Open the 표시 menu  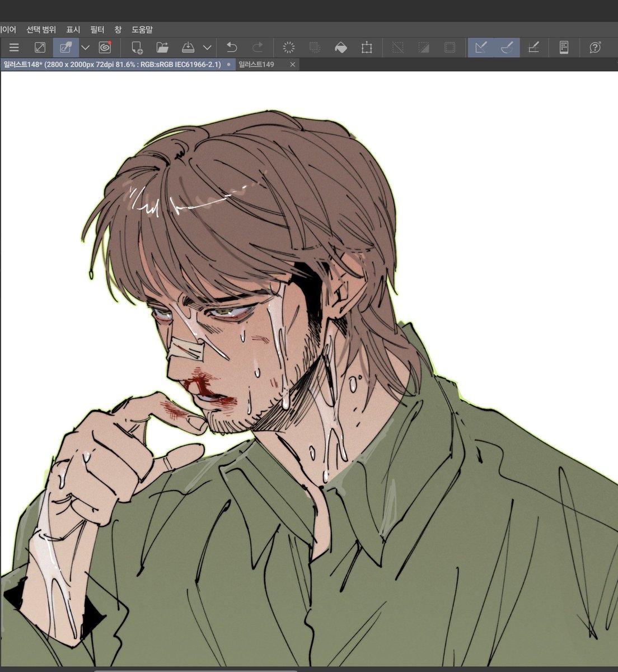pos(73,29)
